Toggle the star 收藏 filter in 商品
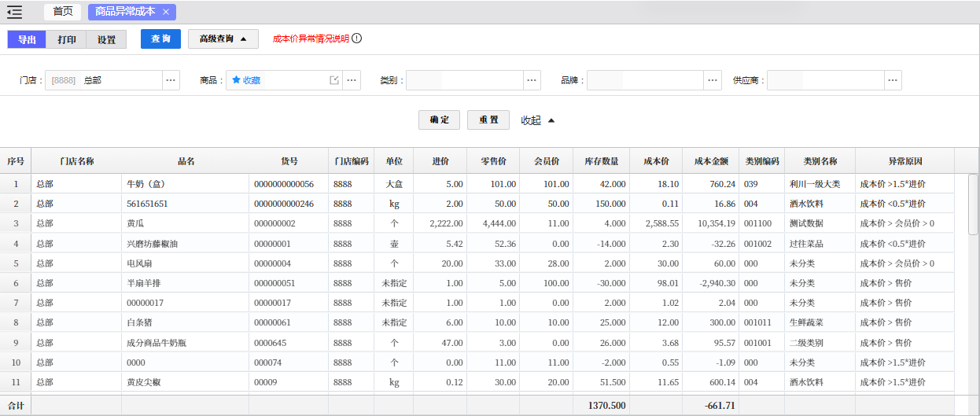The width and height of the screenshot is (980, 416). click(x=246, y=80)
